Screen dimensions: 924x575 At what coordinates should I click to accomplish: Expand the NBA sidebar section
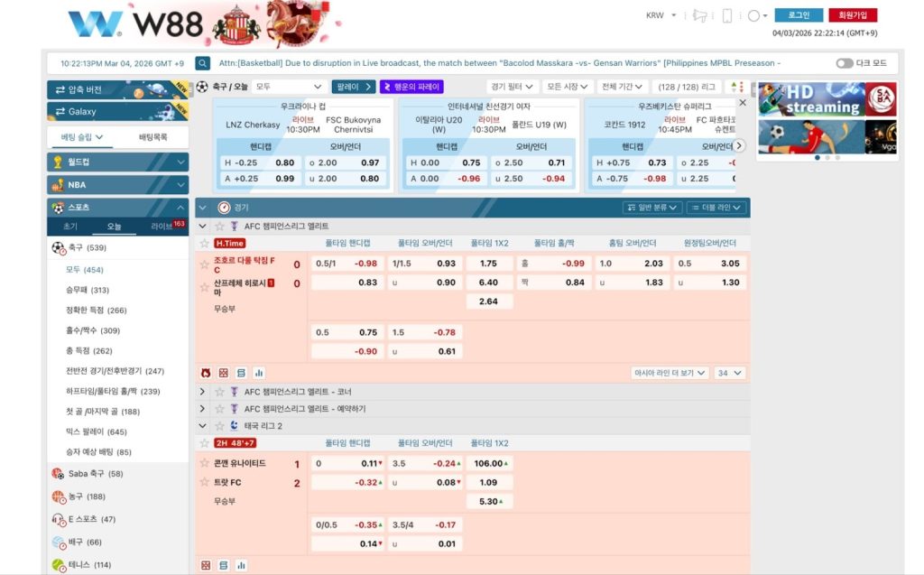tap(118, 184)
